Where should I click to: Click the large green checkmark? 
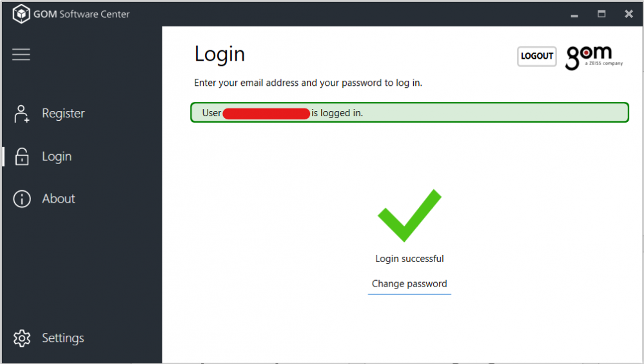pos(409,216)
